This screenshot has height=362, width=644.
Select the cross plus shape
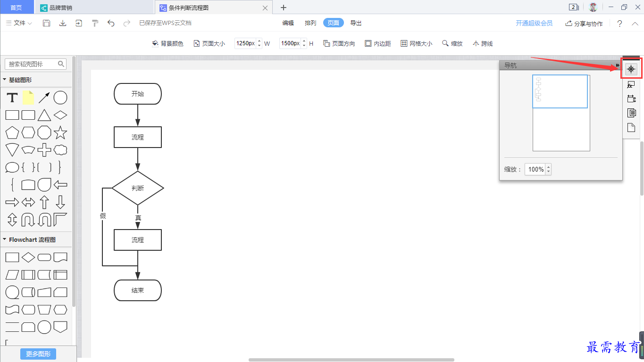44,150
